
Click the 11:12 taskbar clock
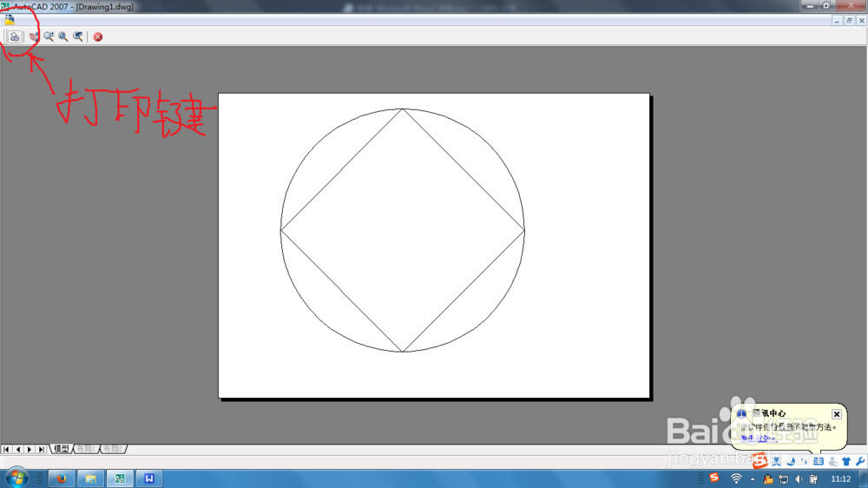point(841,479)
